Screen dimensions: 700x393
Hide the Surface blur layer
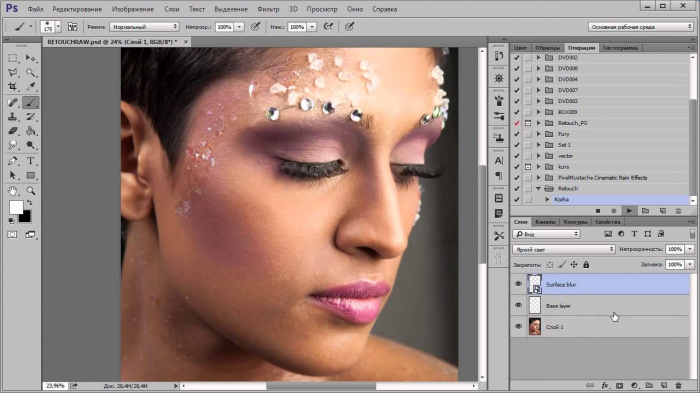pos(518,284)
